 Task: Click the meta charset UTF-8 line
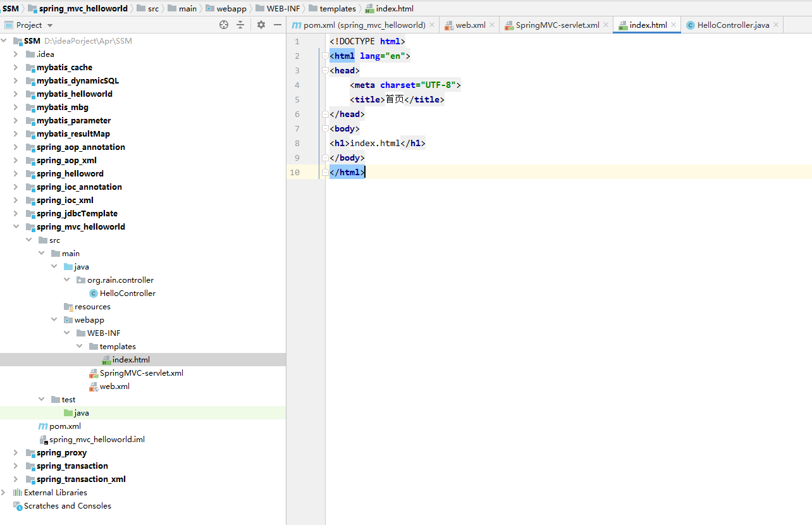(405, 85)
